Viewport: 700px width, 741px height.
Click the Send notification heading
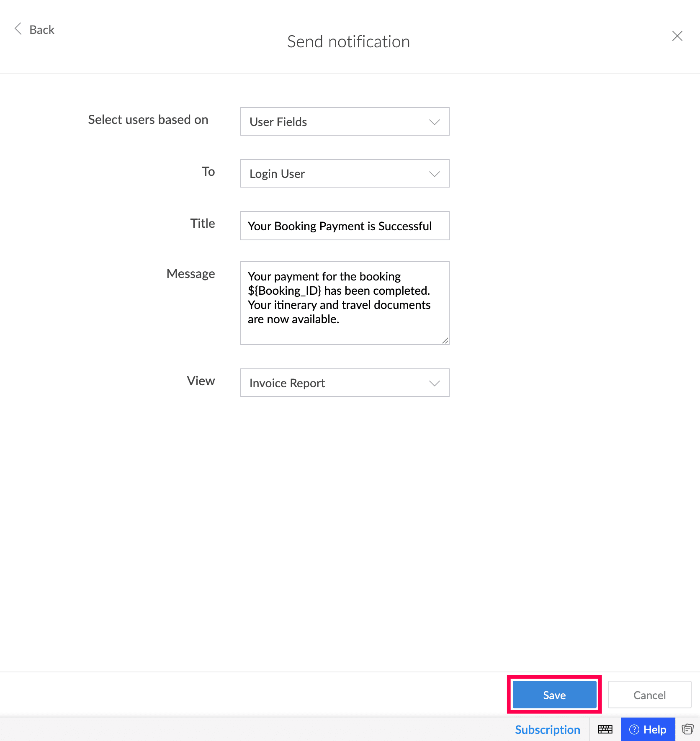[x=348, y=41]
